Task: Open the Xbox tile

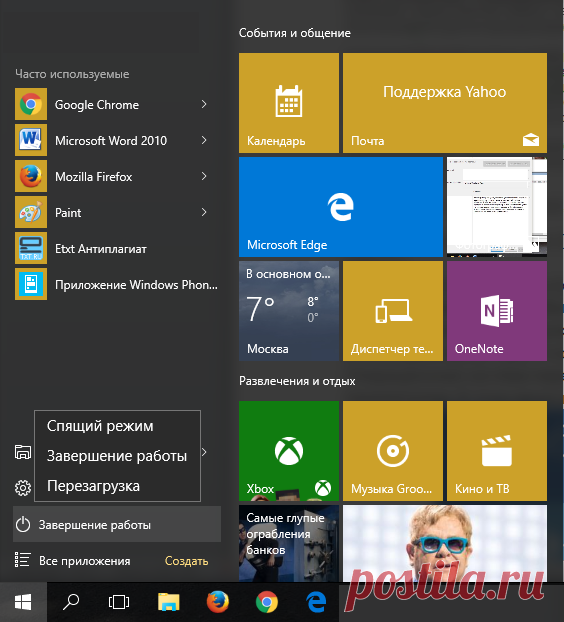Action: pos(289,451)
